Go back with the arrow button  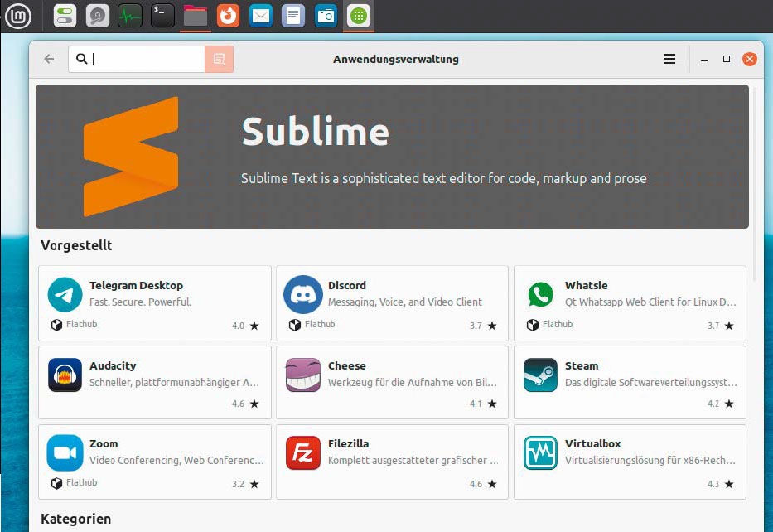pyautogui.click(x=49, y=59)
